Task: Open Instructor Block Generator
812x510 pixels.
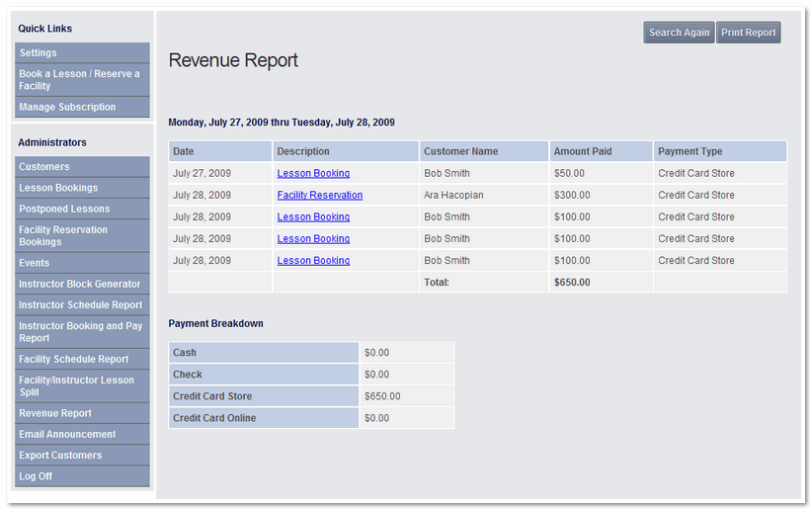Action: click(82, 284)
